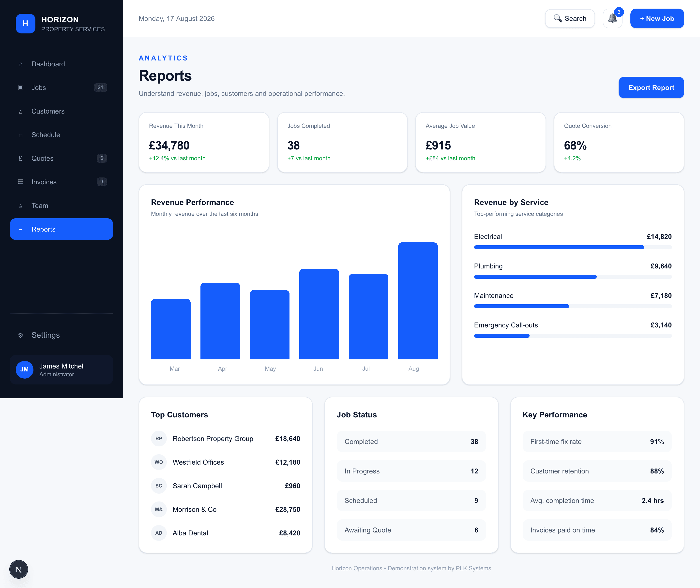700x588 pixels.
Task: Click the Search button in header
Action: [x=570, y=19]
